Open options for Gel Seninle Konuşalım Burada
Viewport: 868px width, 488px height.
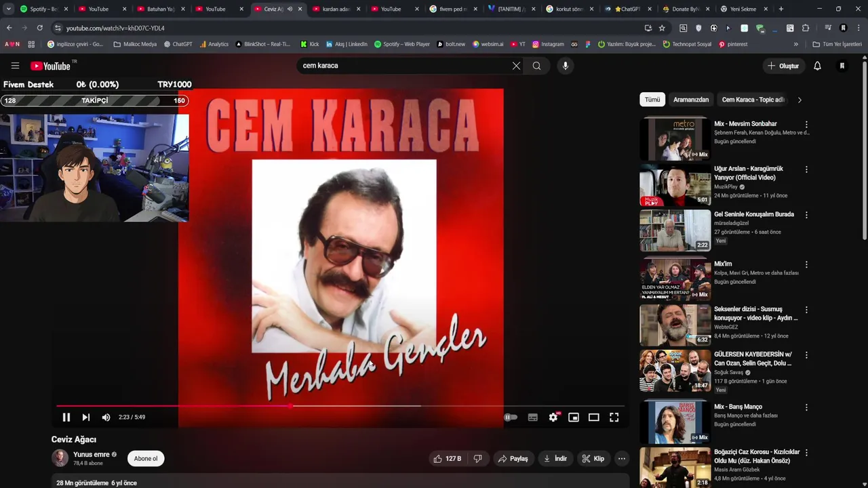(x=806, y=215)
